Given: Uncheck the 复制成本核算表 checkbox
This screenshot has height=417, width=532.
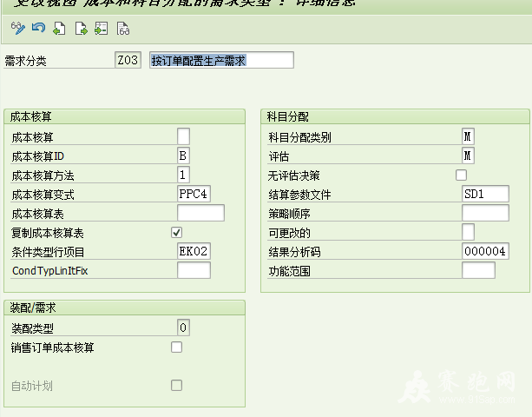Looking at the screenshot, I should [x=176, y=232].
